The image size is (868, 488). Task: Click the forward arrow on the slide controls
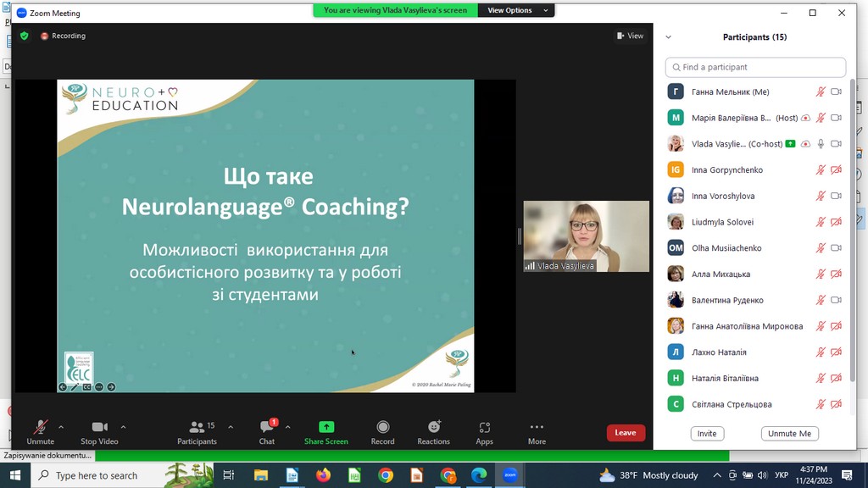(x=111, y=386)
